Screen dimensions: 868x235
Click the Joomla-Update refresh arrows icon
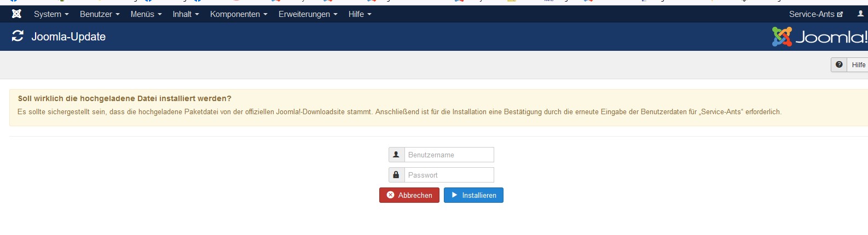coord(18,36)
